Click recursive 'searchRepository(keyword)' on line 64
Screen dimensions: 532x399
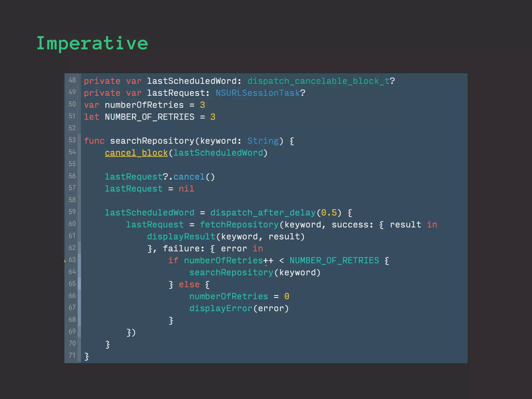point(255,272)
